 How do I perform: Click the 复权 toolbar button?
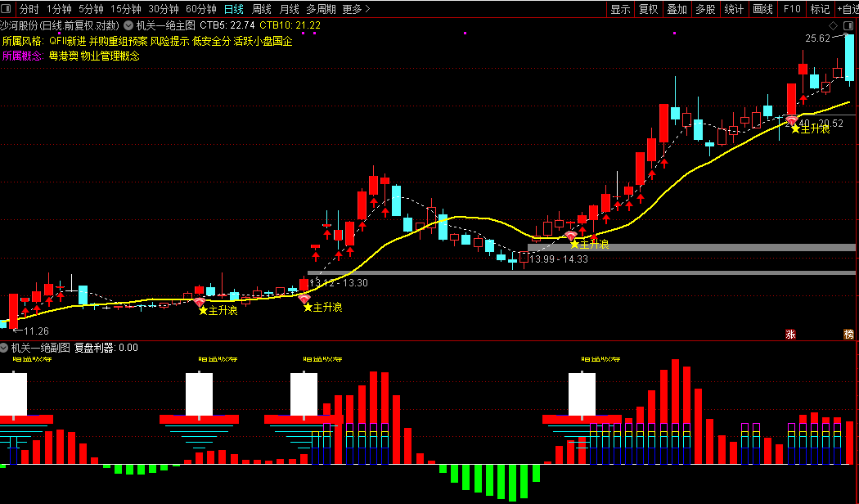pyautogui.click(x=649, y=9)
